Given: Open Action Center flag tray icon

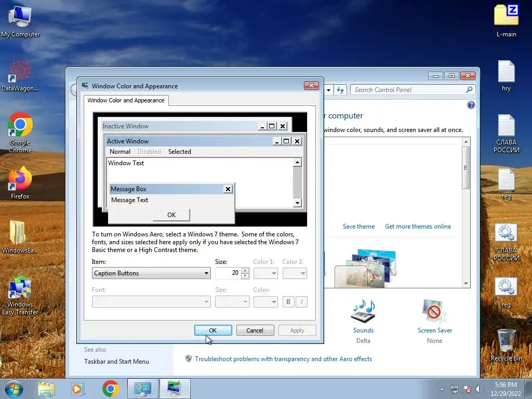Looking at the screenshot, I should click(467, 389).
